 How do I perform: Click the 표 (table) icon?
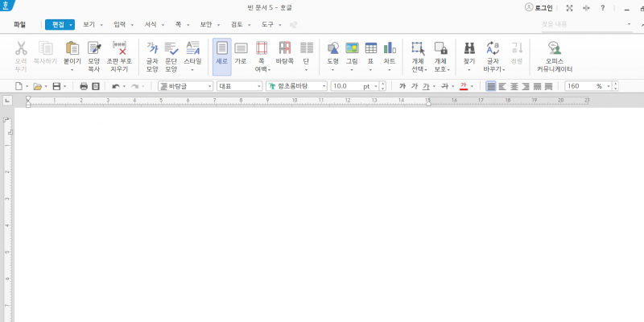(x=371, y=48)
